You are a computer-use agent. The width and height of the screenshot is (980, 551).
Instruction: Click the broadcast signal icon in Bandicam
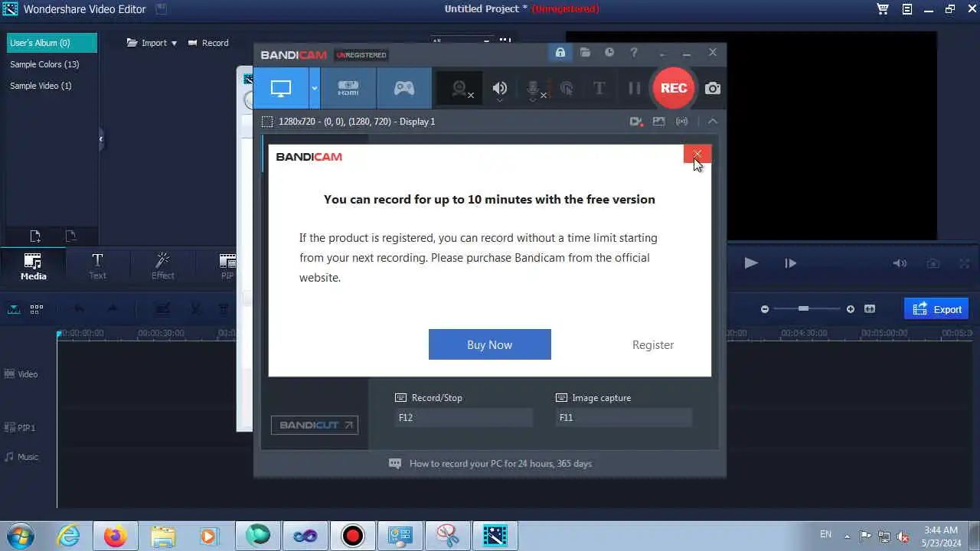point(681,122)
